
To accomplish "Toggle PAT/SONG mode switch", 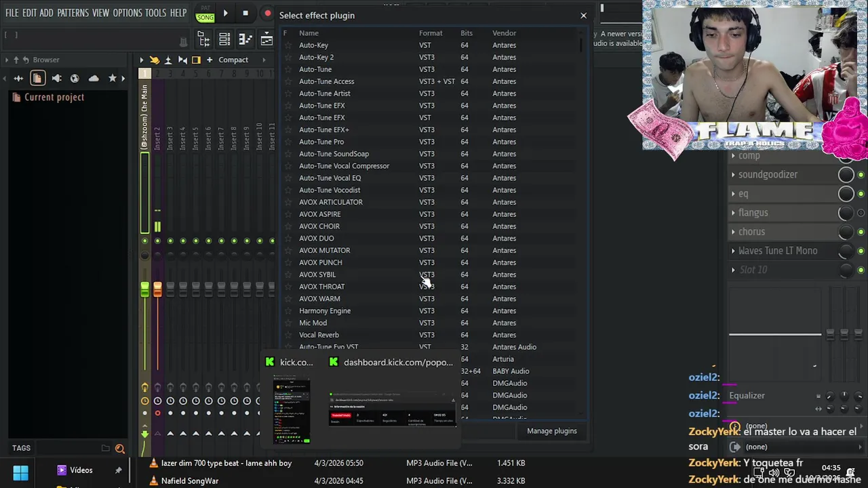I will coord(205,14).
